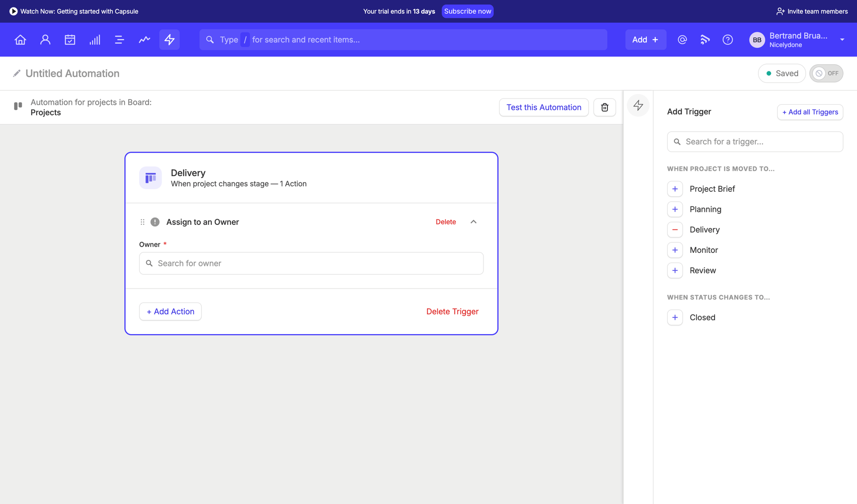857x504 pixels.
Task: Click Test this Automation
Action: (x=544, y=107)
